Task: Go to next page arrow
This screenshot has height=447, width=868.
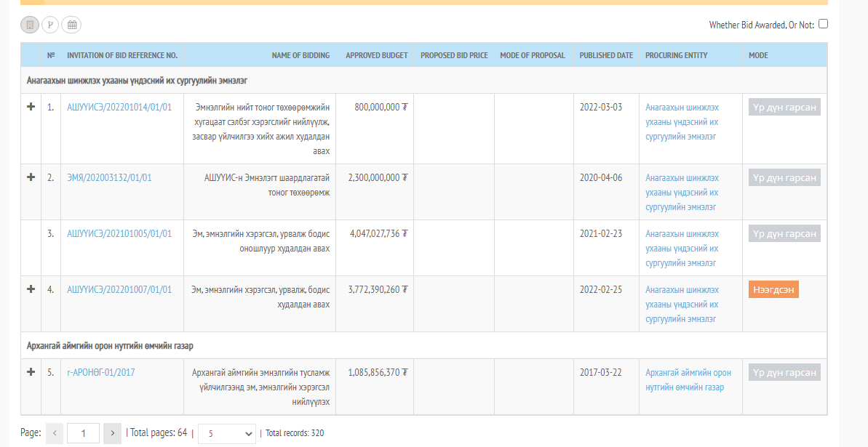Action: (112, 433)
